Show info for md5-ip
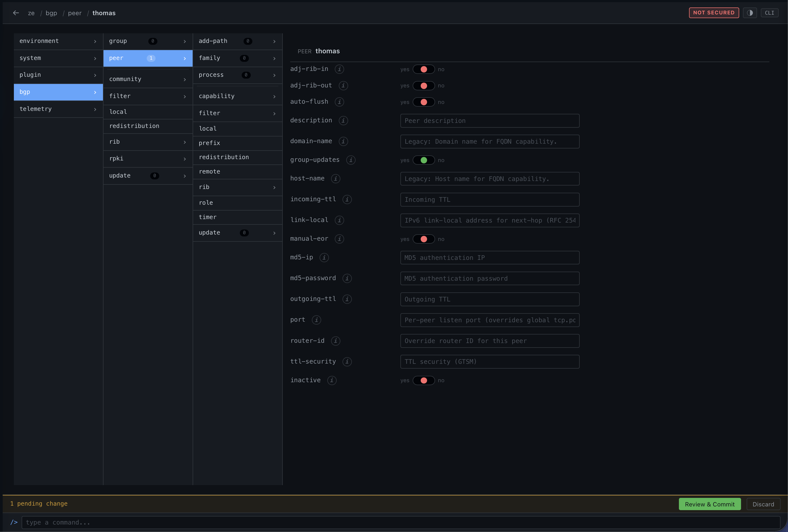This screenshot has width=788, height=532. click(x=324, y=257)
